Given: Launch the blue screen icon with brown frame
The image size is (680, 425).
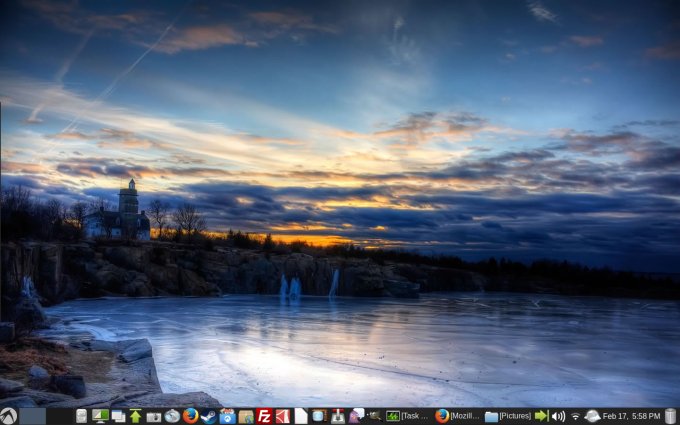Looking at the screenshot, I should point(319,416).
